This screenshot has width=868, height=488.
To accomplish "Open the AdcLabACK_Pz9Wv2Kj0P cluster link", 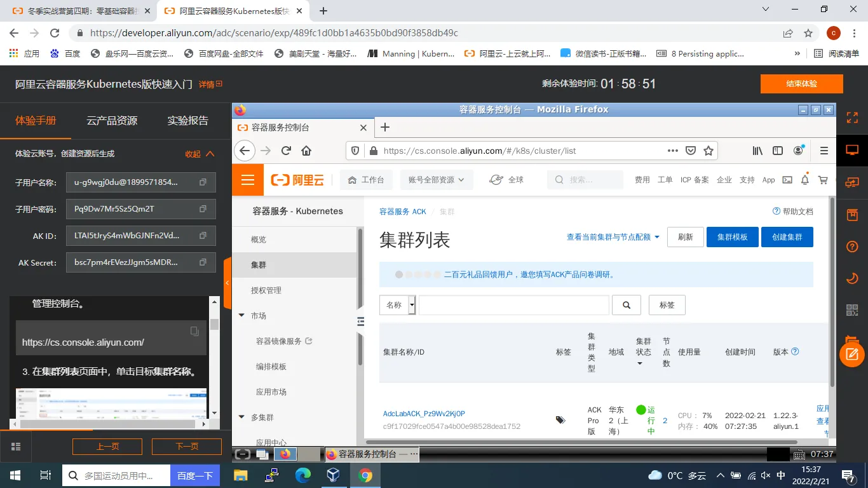I will click(x=424, y=414).
